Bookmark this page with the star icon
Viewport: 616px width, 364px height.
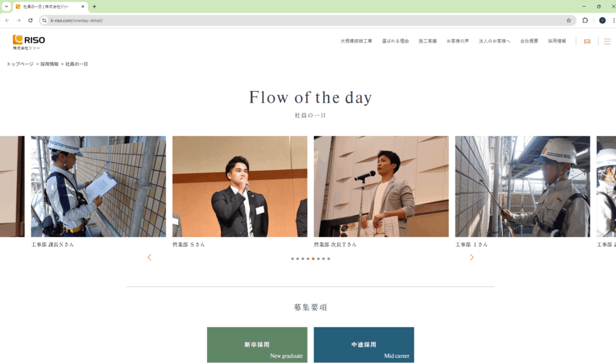coord(568,20)
